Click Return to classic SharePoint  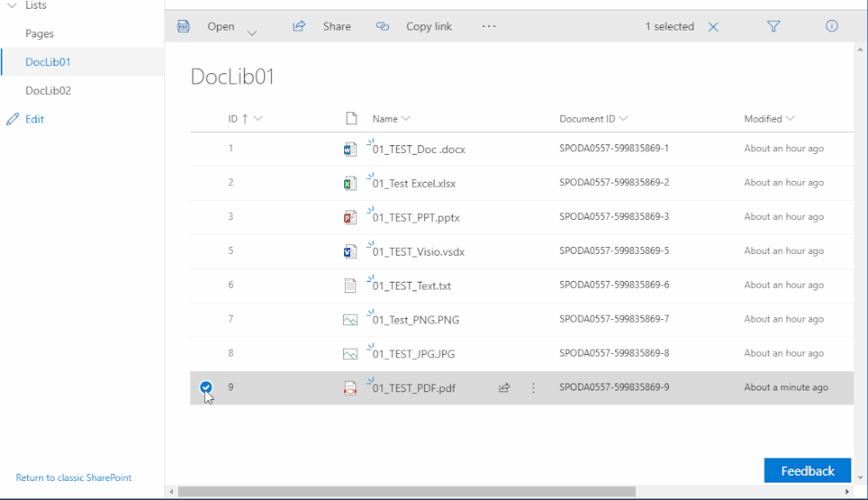pos(74,477)
